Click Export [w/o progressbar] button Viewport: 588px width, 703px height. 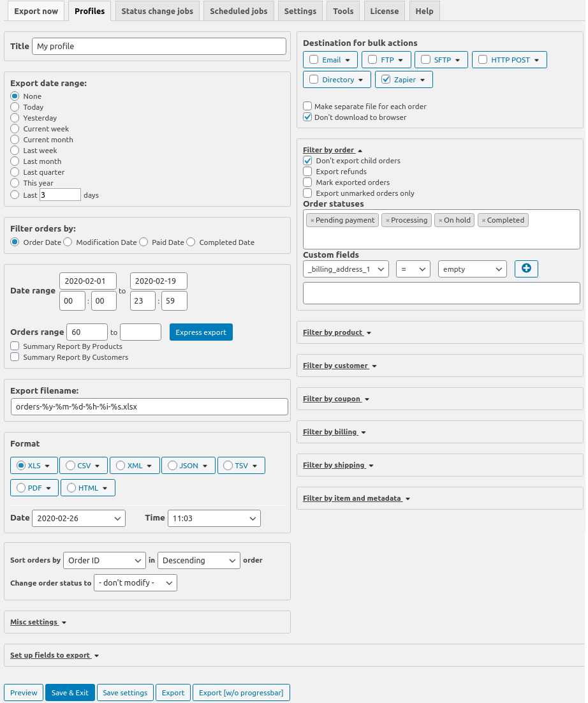[x=241, y=693]
